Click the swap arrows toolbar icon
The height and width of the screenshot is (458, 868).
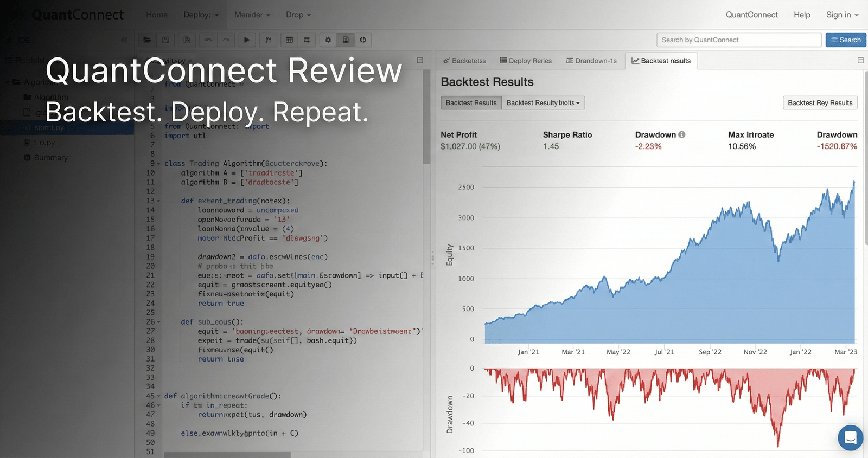pyautogui.click(x=307, y=40)
